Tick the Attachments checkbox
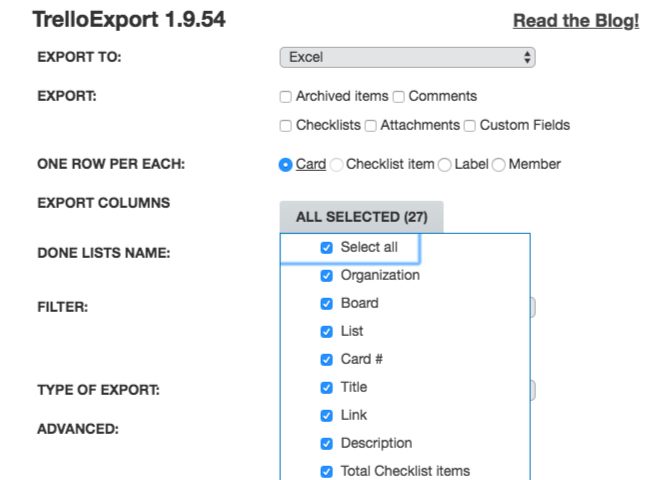The image size is (670, 480). point(370,126)
